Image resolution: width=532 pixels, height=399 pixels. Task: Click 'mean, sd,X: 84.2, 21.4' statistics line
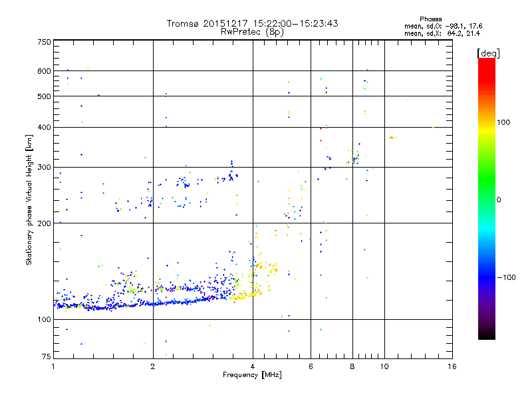[442, 34]
